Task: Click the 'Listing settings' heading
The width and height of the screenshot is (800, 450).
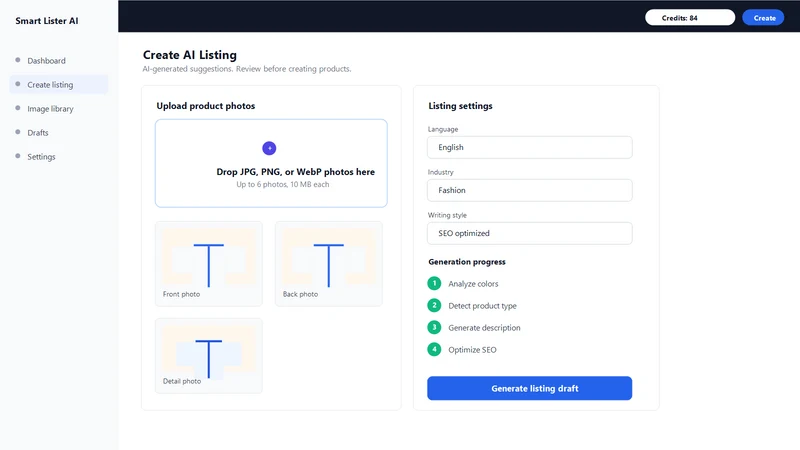Action: (x=460, y=106)
